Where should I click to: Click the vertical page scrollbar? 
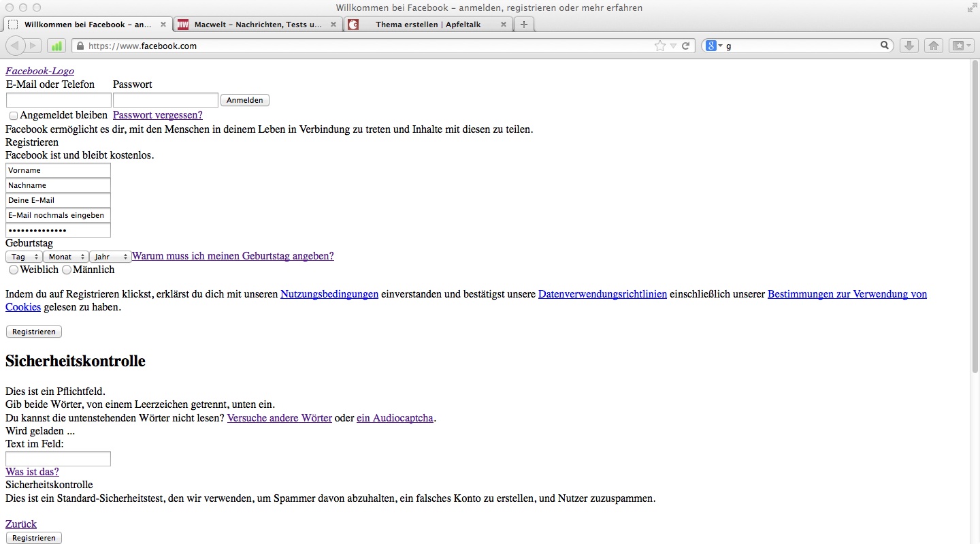point(975,218)
